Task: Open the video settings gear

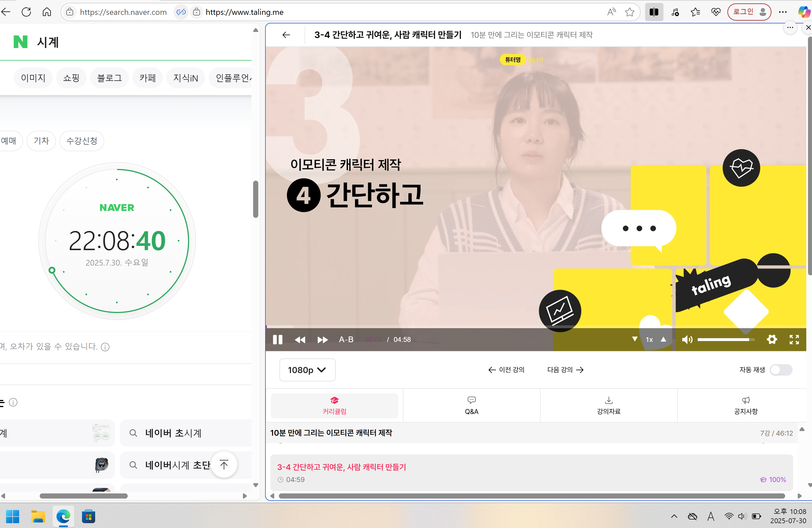Action: (x=772, y=340)
